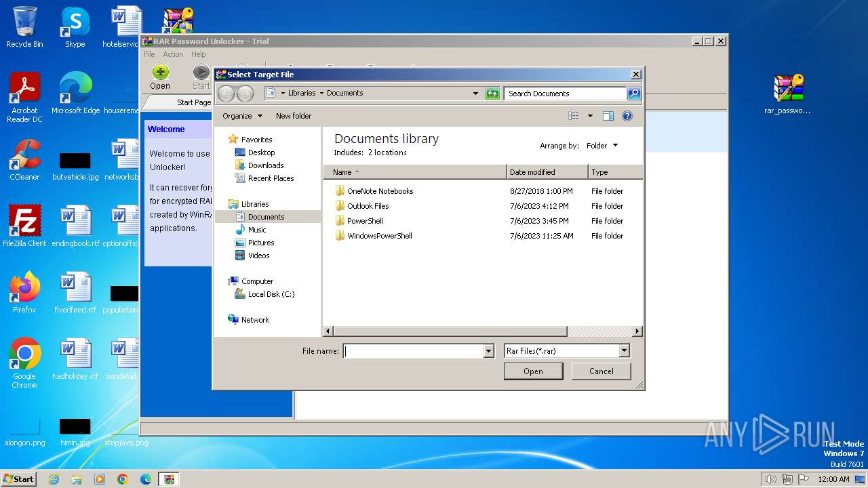
Task: Open the File menu in RAR Password Unlocker
Action: (x=149, y=54)
